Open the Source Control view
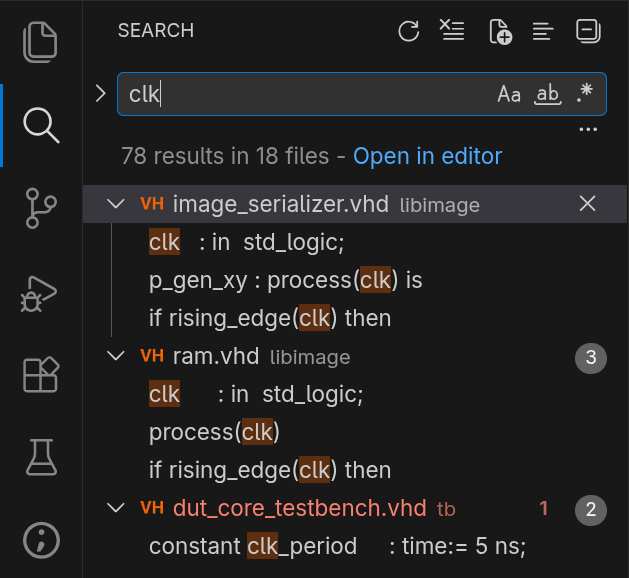The width and height of the screenshot is (629, 578). 41,208
